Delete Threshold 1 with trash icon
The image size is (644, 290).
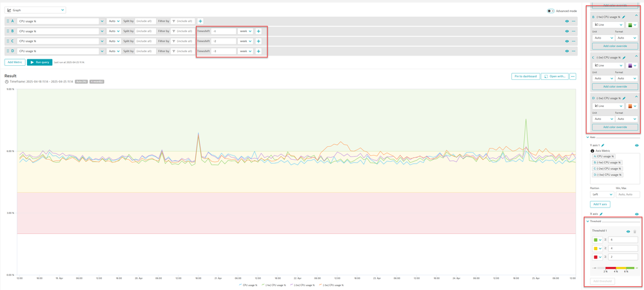click(634, 231)
